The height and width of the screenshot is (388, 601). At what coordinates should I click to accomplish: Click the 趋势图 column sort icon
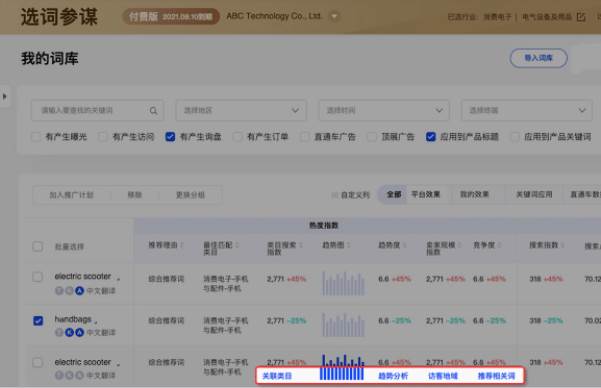(348, 245)
